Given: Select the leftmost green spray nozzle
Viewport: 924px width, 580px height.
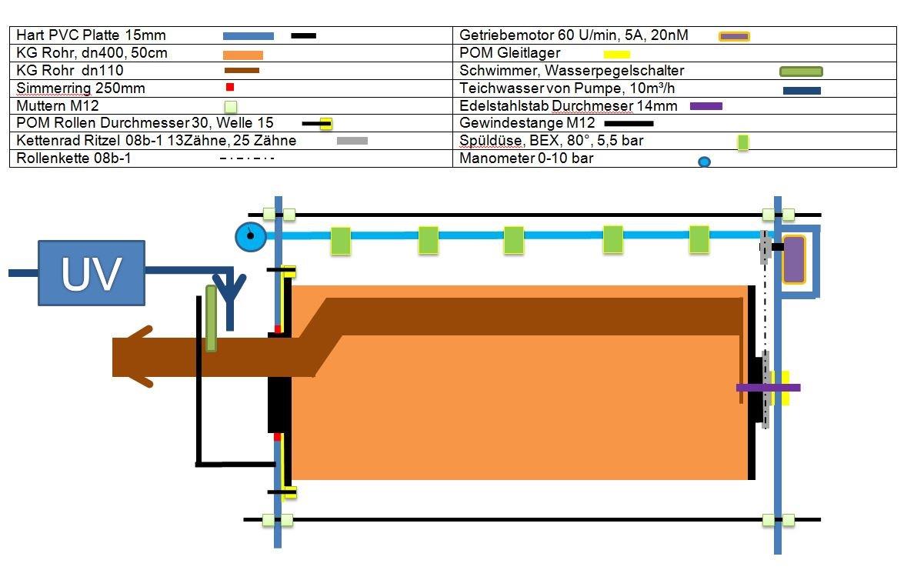Looking at the screenshot, I should (341, 241).
